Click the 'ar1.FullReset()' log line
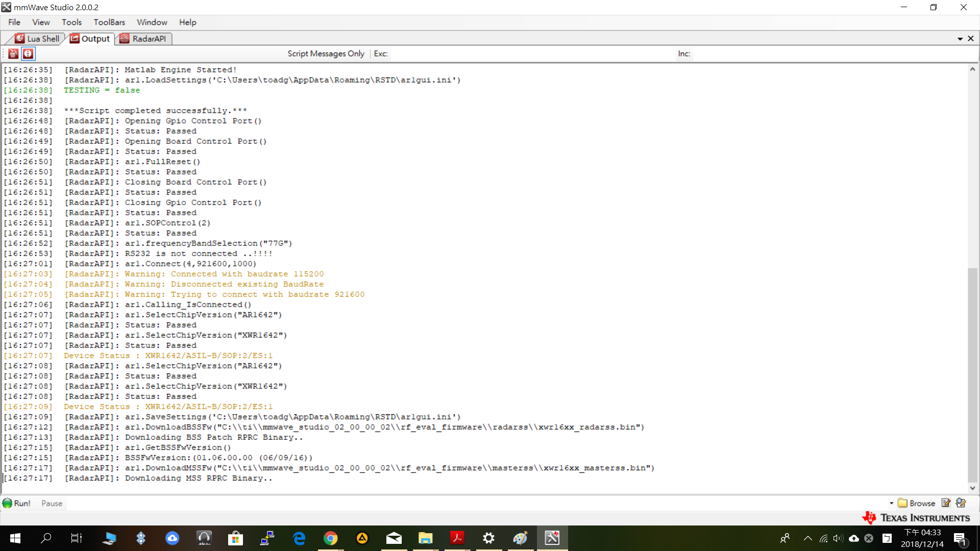 click(x=162, y=162)
